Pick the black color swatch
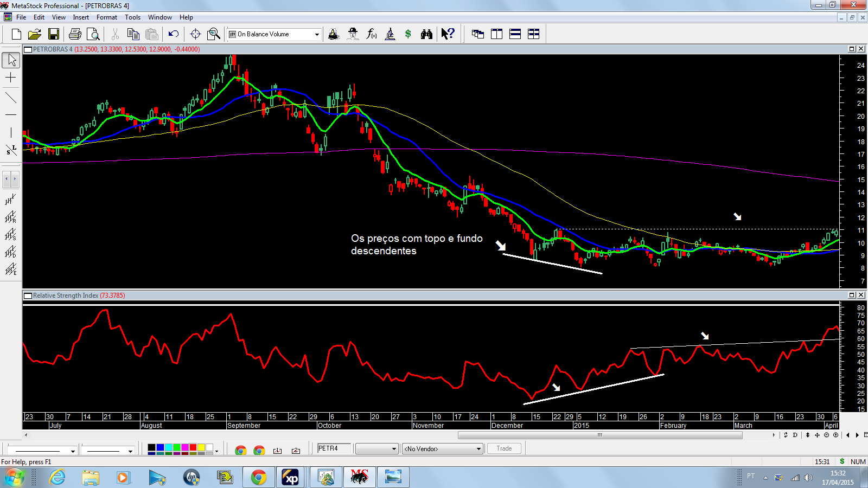The image size is (868, 488). 152,447
